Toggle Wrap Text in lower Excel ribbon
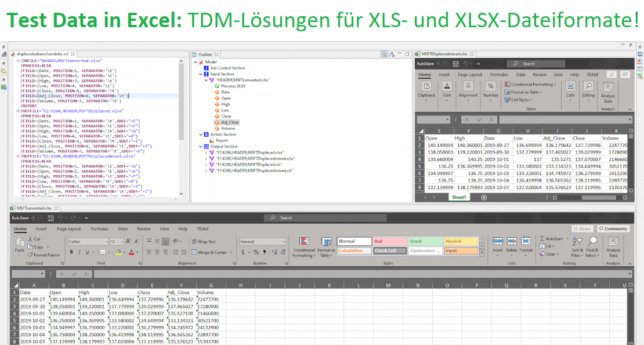This screenshot has height=345, width=644. coord(203,242)
